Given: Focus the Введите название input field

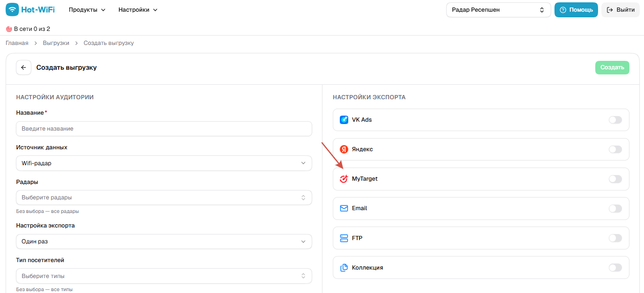Looking at the screenshot, I should pos(164,129).
